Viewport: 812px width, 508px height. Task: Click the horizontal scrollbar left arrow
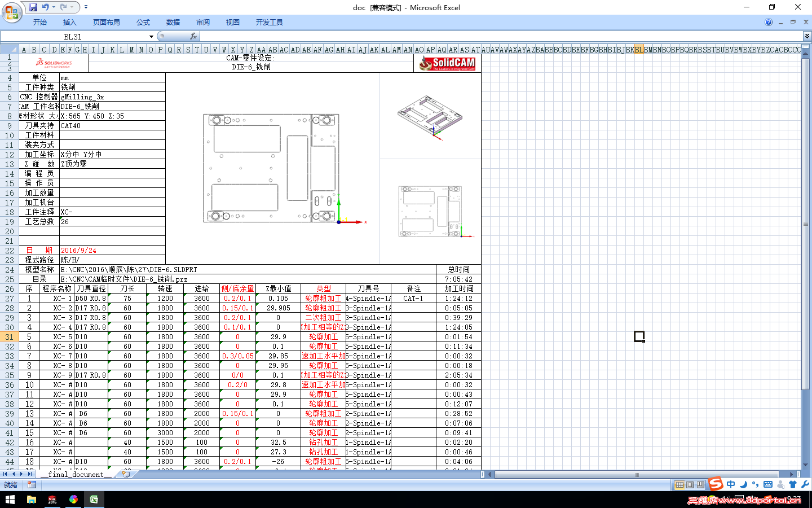[490, 475]
